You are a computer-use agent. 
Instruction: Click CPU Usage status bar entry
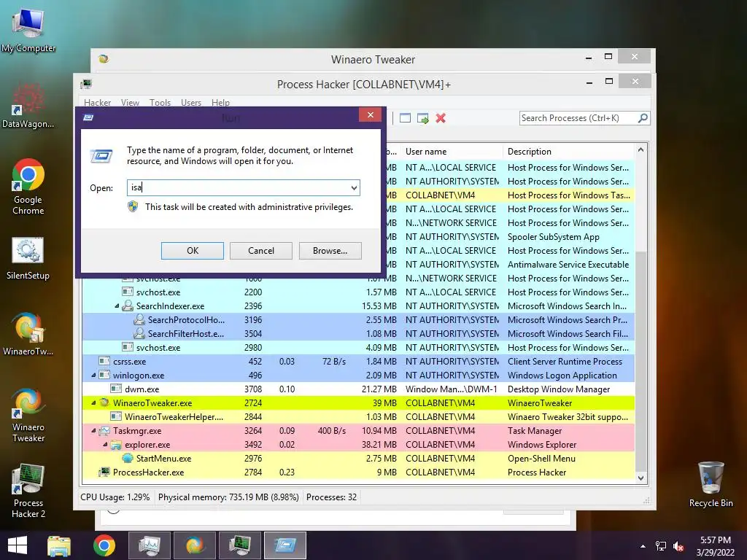[115, 497]
